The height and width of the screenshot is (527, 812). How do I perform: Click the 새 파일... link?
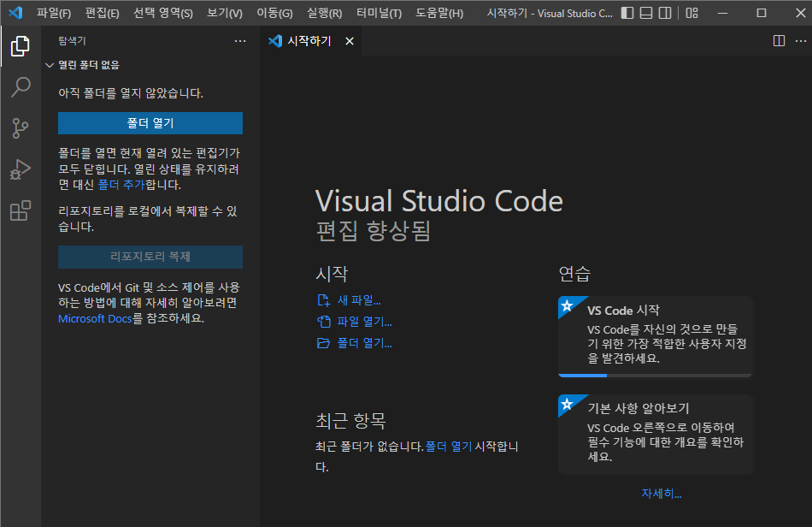(359, 300)
